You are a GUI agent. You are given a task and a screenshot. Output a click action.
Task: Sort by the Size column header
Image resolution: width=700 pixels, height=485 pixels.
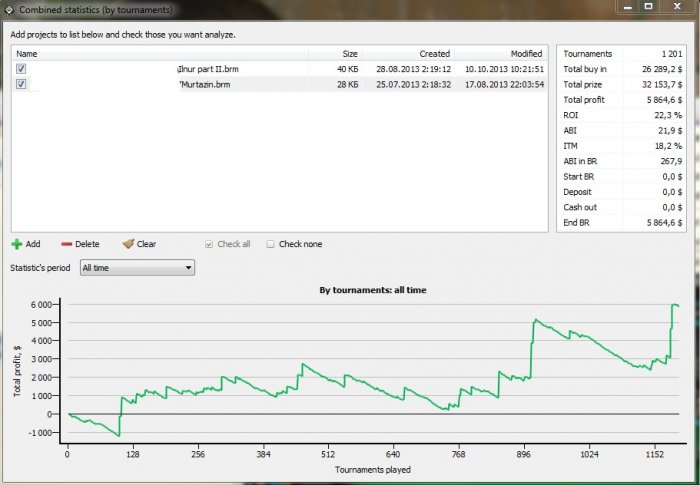(x=349, y=54)
